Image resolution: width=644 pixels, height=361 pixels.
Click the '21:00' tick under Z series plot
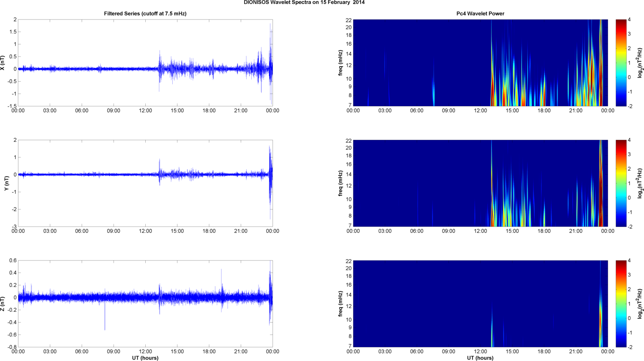pyautogui.click(x=241, y=352)
